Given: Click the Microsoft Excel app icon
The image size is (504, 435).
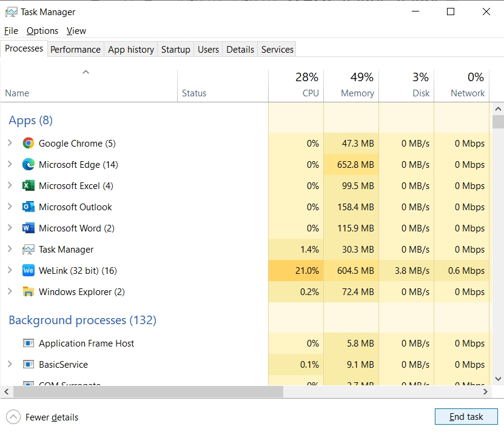Looking at the screenshot, I should tap(29, 185).
